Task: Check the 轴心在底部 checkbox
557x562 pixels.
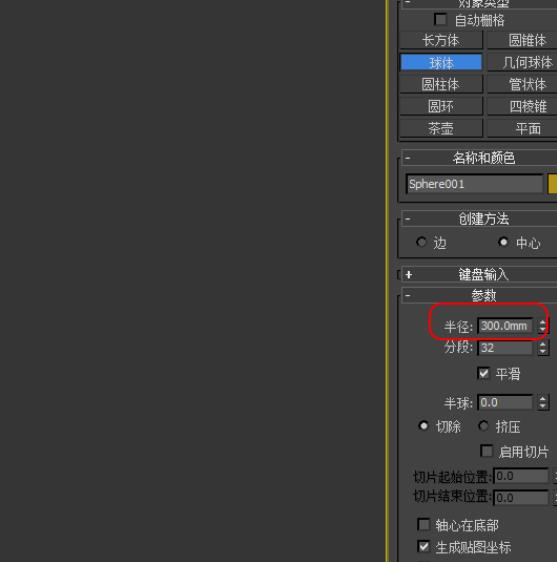Action: pos(424,525)
